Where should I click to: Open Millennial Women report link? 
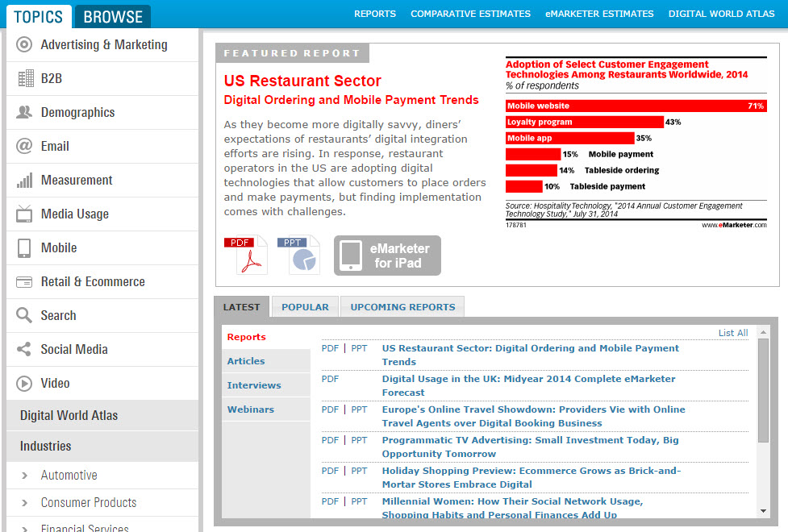512,507
